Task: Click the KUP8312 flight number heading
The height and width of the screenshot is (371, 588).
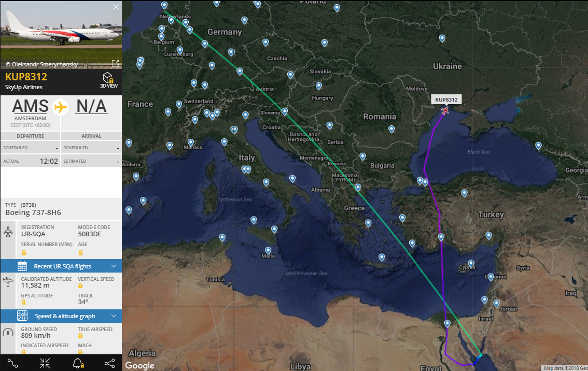Action: 26,77
